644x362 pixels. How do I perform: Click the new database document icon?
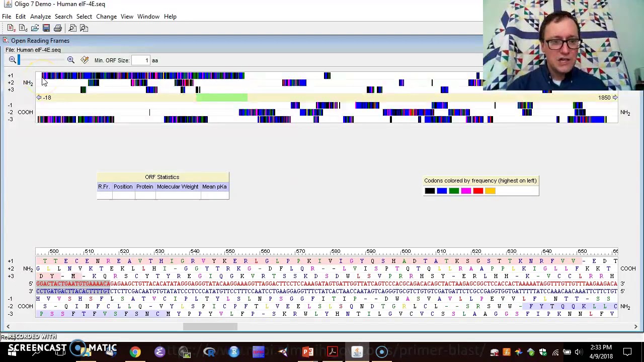[x=23, y=28]
